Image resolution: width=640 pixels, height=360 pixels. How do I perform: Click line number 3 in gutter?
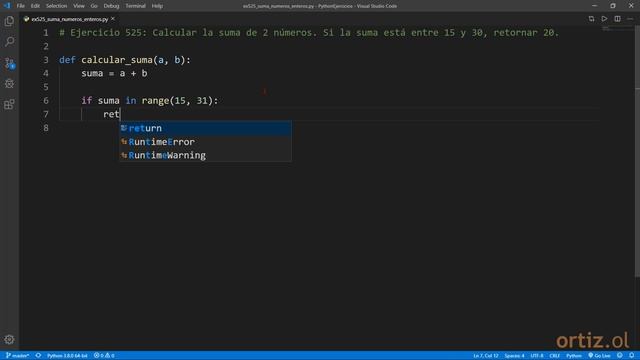(46, 60)
